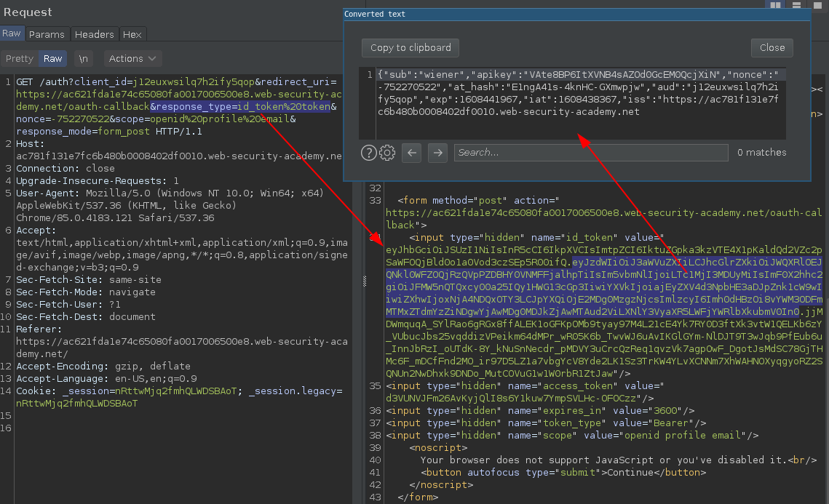The height and width of the screenshot is (504, 829).
Task: Switch to side-by-side split layout icon
Action: 775,5
